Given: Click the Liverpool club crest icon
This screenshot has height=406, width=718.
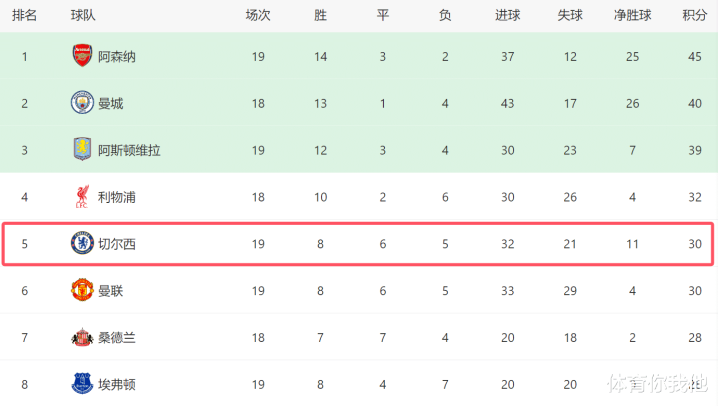Looking at the screenshot, I should [x=82, y=197].
